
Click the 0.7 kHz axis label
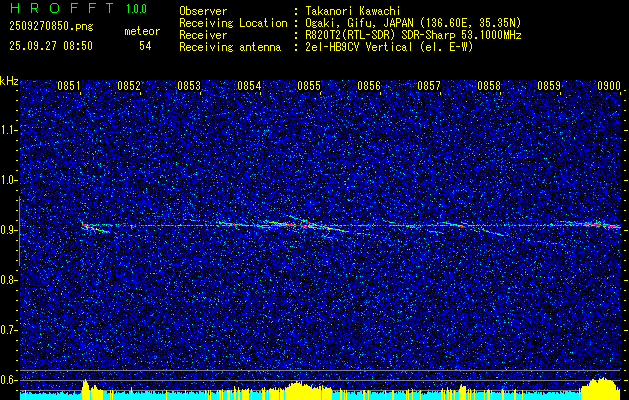coord(8,330)
